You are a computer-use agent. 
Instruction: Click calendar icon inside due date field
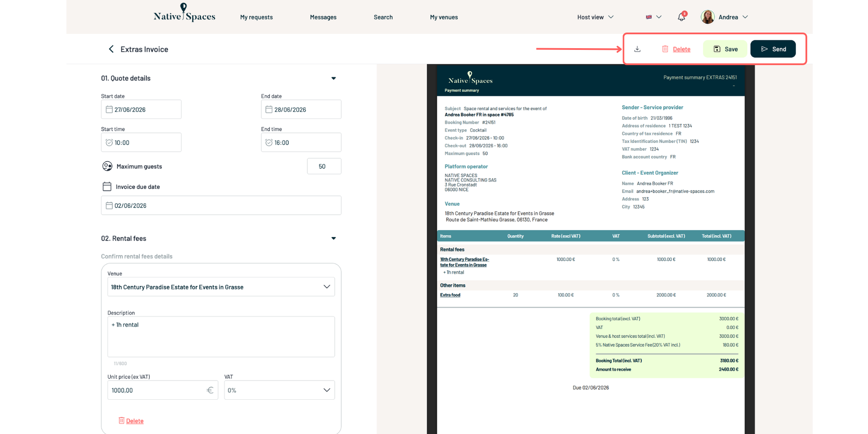pyautogui.click(x=109, y=205)
